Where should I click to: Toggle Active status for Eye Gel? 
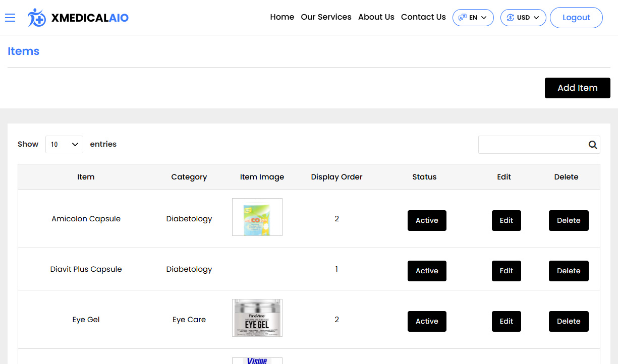[x=427, y=321]
